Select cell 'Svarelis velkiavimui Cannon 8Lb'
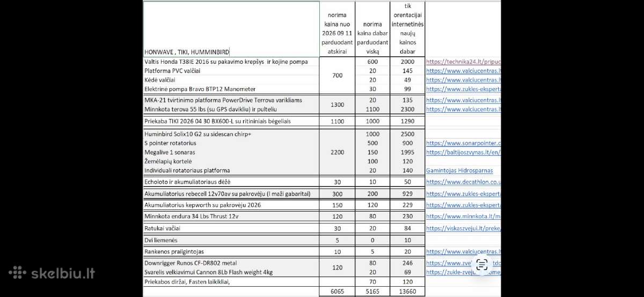Screen dimensions: 644x297 coord(231,272)
